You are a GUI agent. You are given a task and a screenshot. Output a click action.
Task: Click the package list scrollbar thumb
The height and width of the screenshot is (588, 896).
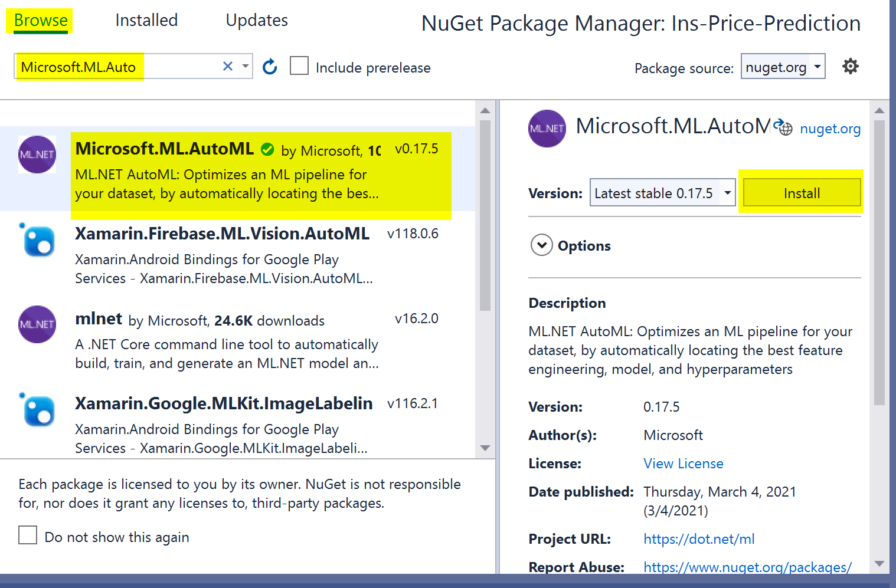(485, 215)
